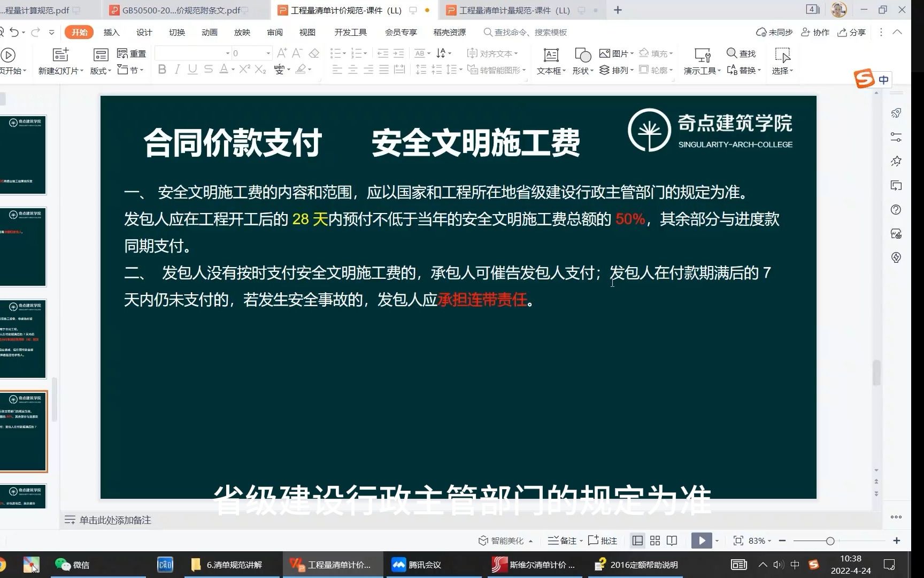Screen dimensions: 924x578
Task: Switch to the 插入 ribbon tab
Action: 111,32
